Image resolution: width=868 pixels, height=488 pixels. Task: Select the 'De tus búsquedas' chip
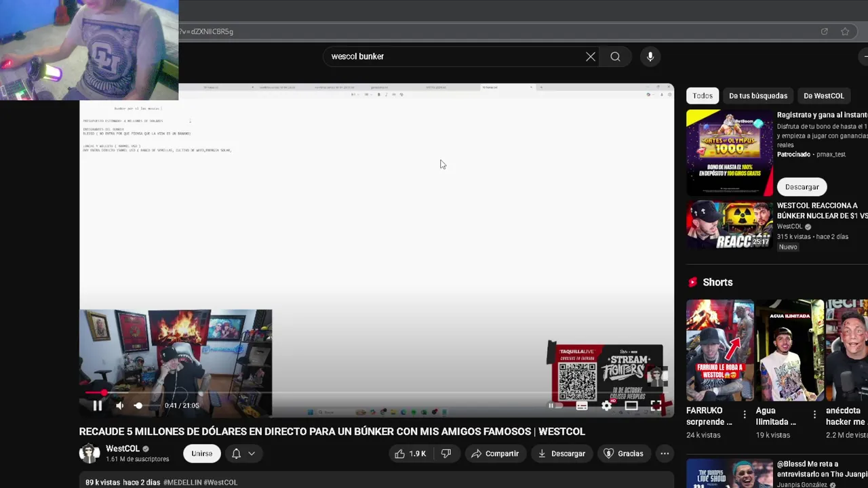758,96
